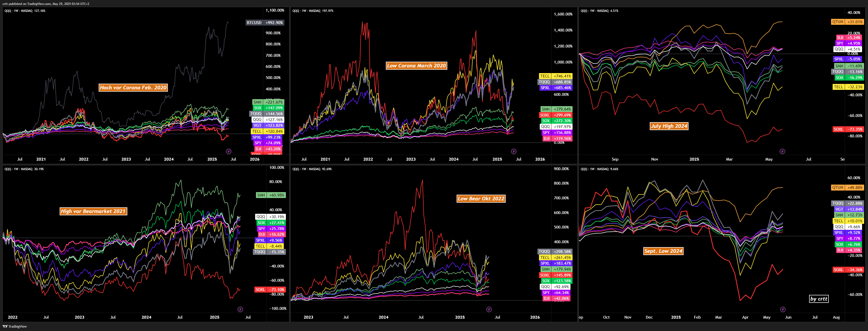This screenshot has height=331, width=868.
Task: Click the SMH +221.67% label
Action: coord(268,102)
